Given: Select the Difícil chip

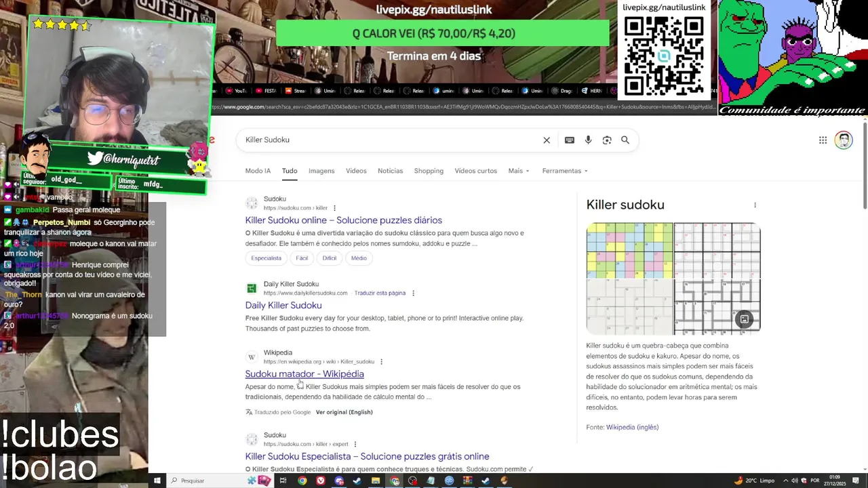Looking at the screenshot, I should coord(330,258).
